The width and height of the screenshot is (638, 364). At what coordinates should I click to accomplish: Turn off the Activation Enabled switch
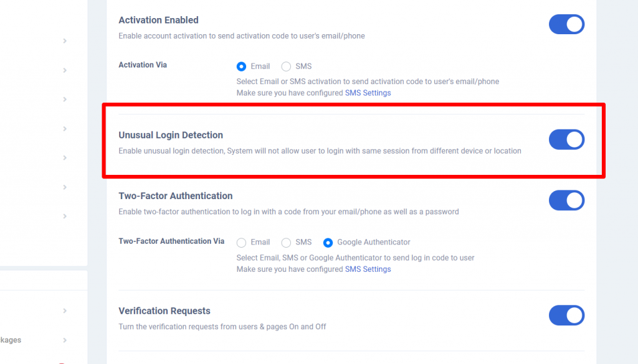(566, 24)
